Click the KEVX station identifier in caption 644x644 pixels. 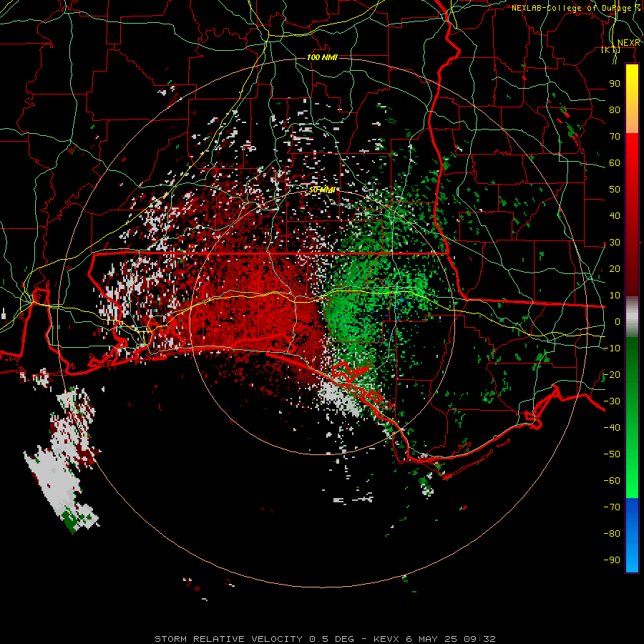pyautogui.click(x=387, y=639)
